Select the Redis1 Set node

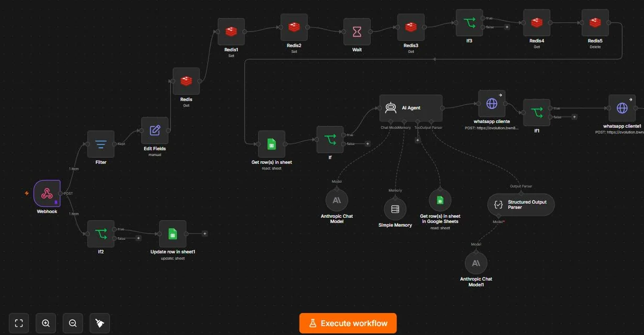(231, 32)
